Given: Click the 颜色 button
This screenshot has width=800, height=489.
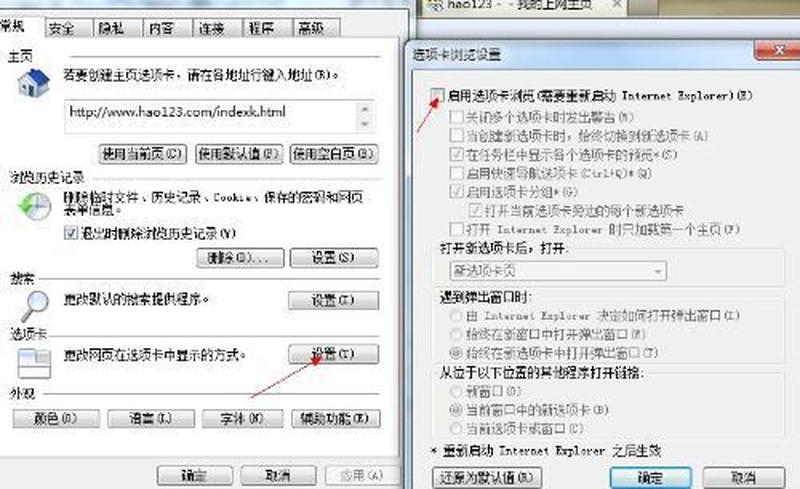Looking at the screenshot, I should [x=56, y=419].
